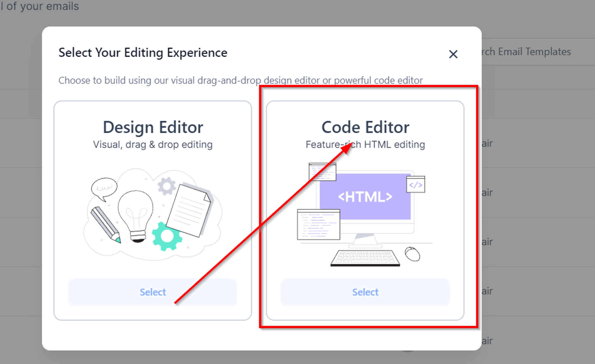Click the document page illustration
Viewport: 595px width, 364px height.
coord(190,210)
